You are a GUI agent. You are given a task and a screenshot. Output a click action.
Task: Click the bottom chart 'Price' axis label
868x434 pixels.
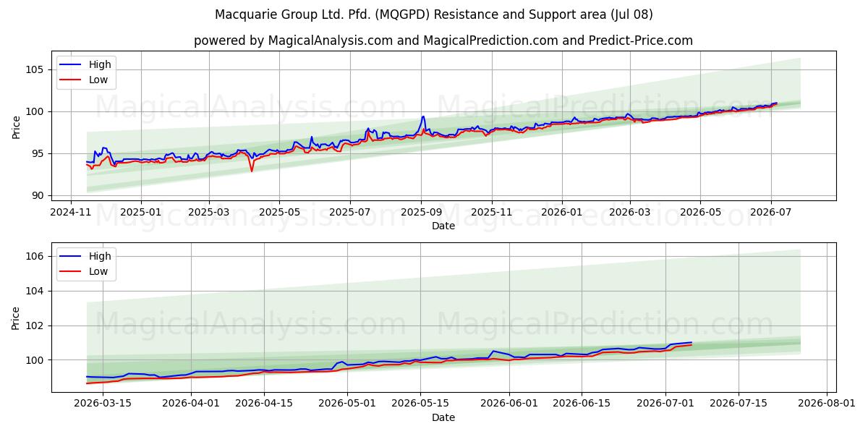tap(17, 318)
